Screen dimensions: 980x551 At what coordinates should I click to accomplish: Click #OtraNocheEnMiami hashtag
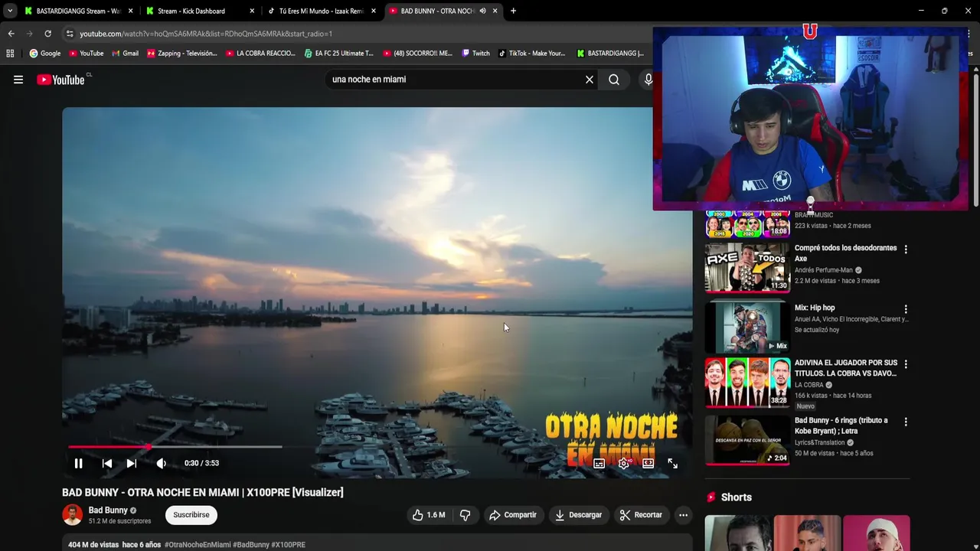coord(198,545)
